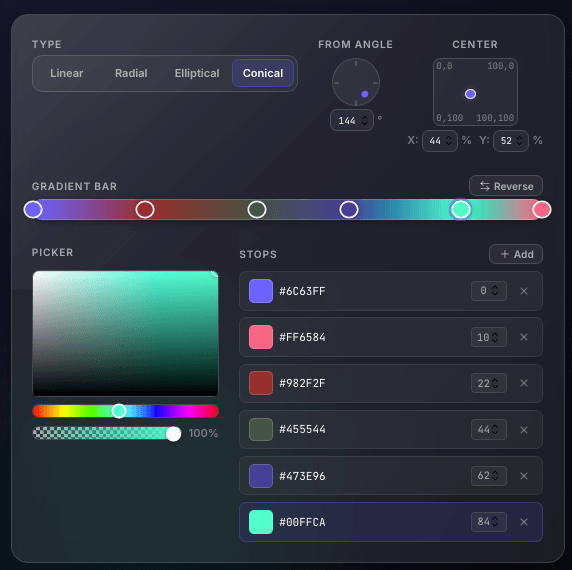Click stepper arrows on #455544 stop position

click(495, 430)
